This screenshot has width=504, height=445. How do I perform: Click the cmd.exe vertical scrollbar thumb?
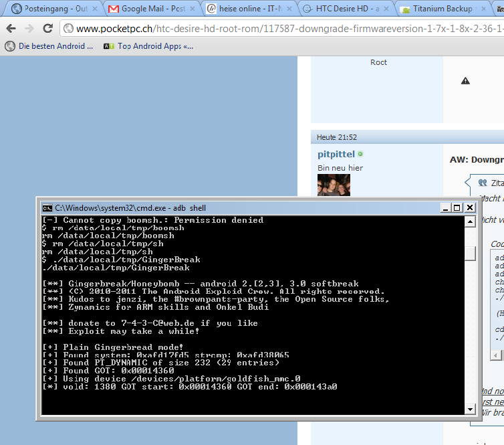click(471, 253)
